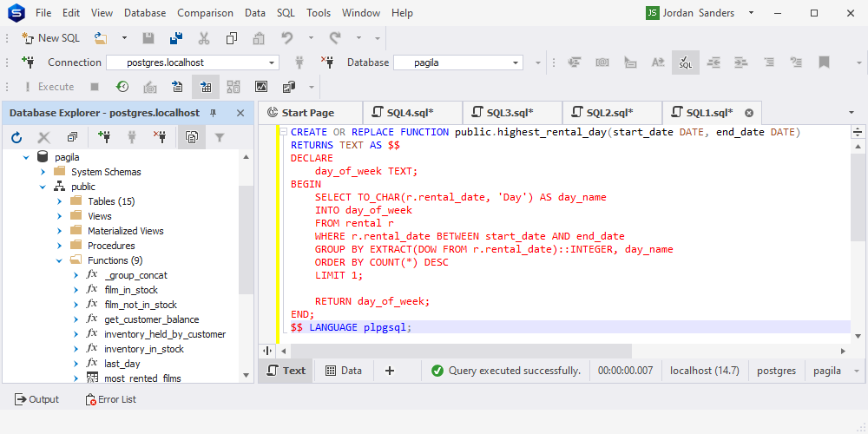Click the execution history clock icon
This screenshot has width=868, height=434.
(x=122, y=86)
